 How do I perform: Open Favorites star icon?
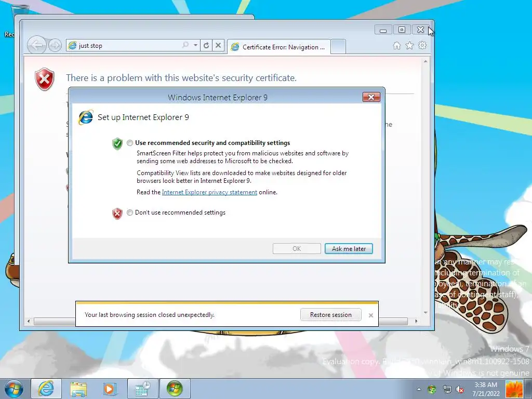click(409, 46)
